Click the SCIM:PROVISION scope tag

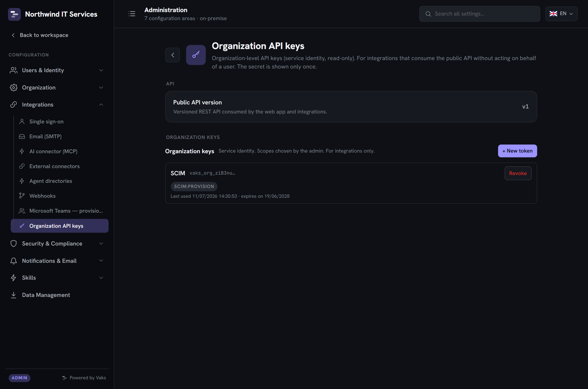[x=194, y=186]
